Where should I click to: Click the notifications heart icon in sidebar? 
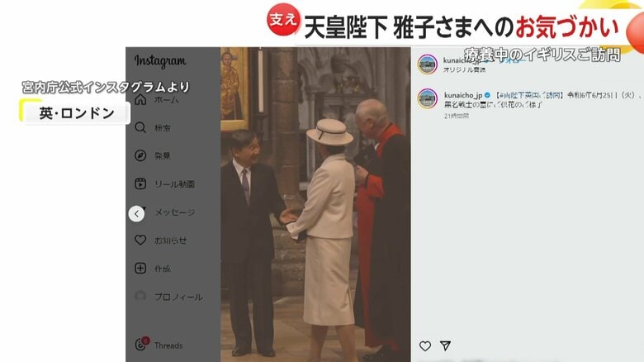[140, 240]
